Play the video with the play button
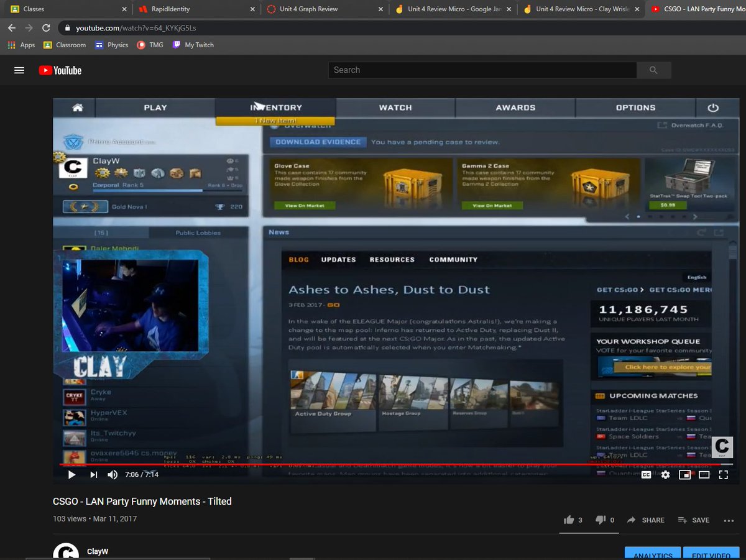The image size is (746, 560). pyautogui.click(x=71, y=475)
